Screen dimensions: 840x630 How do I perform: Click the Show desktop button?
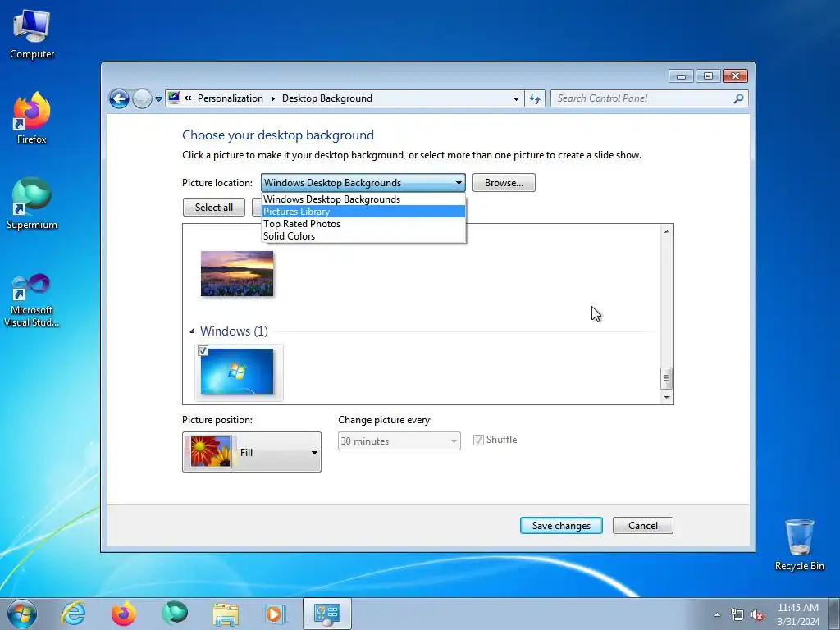pyautogui.click(x=834, y=614)
